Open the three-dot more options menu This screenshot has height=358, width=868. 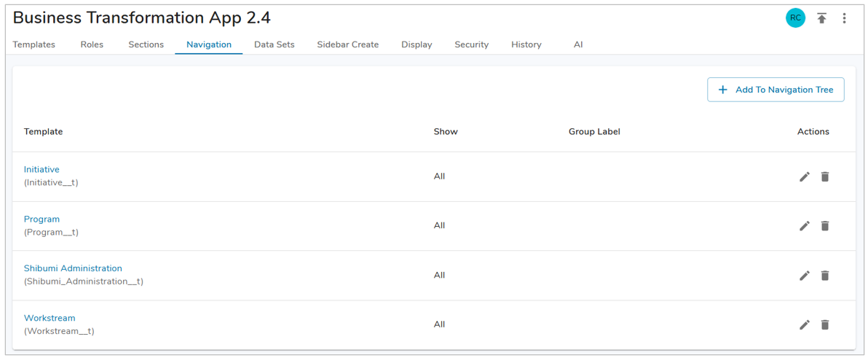point(844,18)
